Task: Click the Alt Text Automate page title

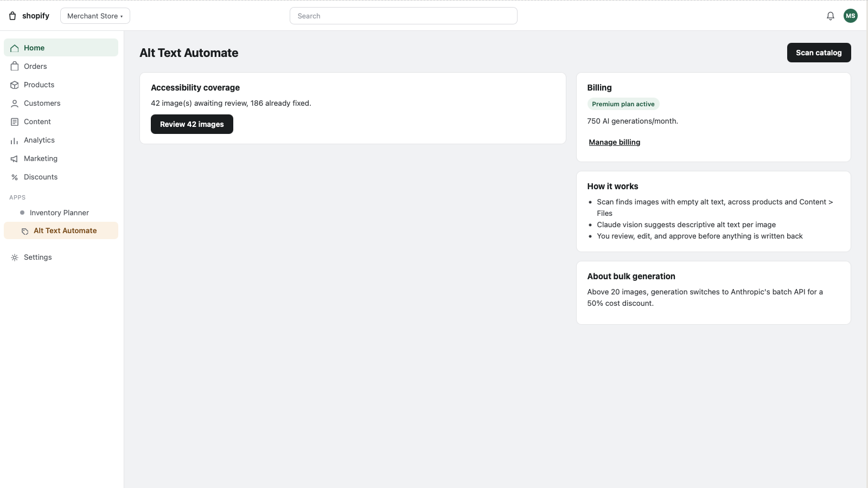Action: pos(189,53)
